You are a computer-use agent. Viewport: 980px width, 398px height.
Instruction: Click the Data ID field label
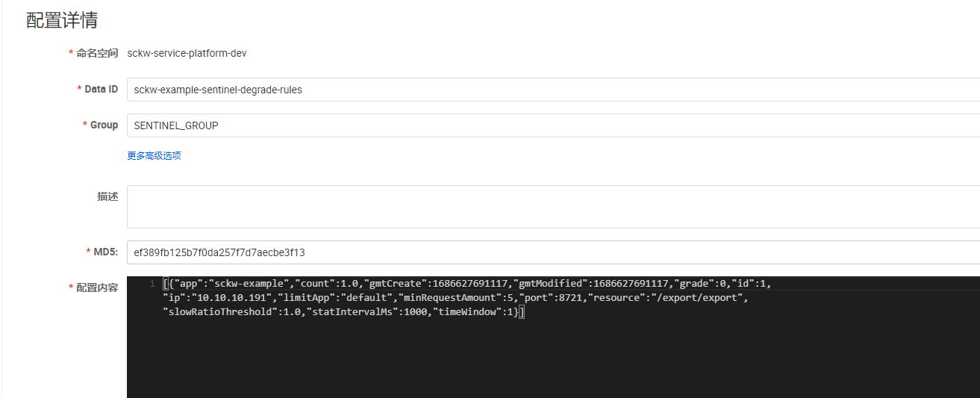point(101,89)
